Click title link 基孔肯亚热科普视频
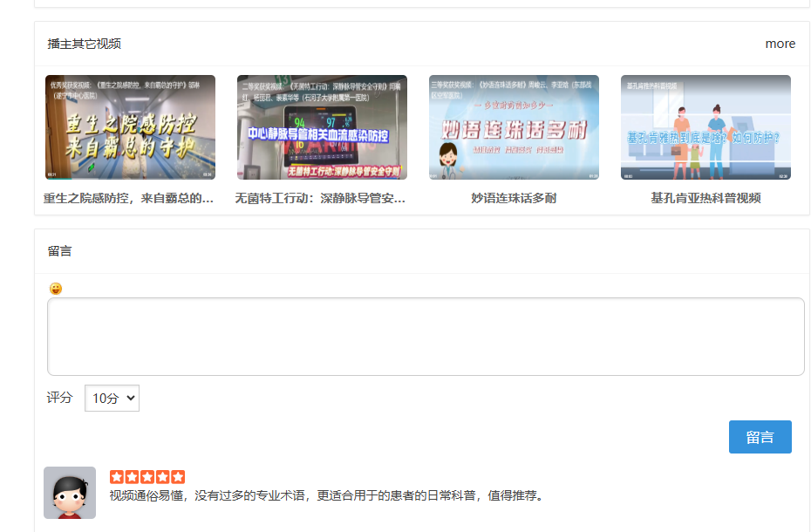 [705, 198]
